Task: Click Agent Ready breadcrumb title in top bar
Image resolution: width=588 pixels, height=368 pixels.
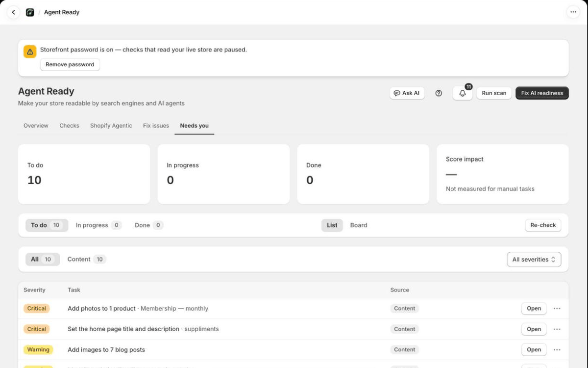Action: tap(62, 12)
